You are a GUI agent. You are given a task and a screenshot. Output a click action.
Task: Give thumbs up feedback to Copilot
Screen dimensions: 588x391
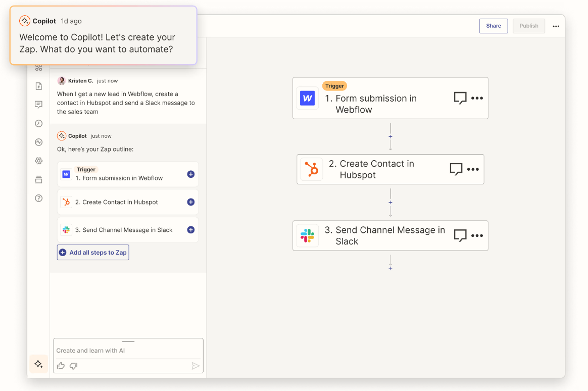point(61,366)
